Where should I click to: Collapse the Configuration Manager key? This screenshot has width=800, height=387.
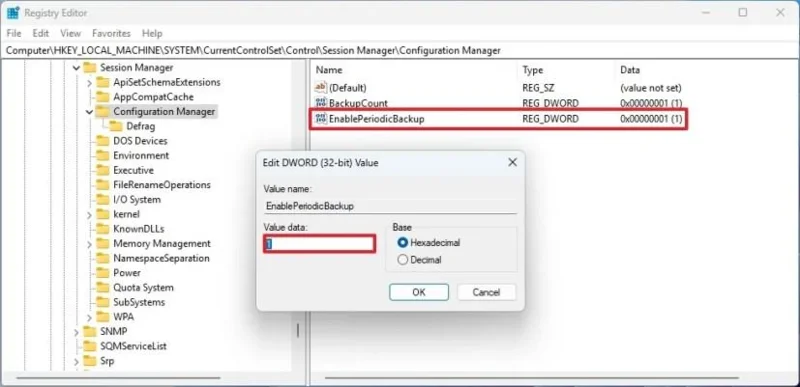point(89,112)
